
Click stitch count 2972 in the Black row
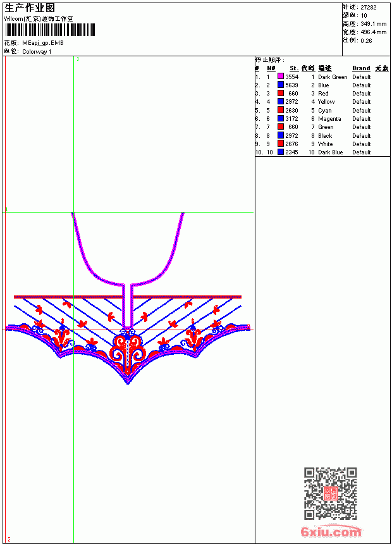tap(291, 135)
